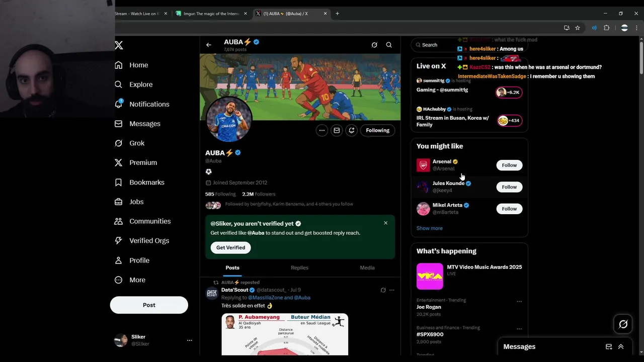Open a new browser tab

tap(337, 14)
